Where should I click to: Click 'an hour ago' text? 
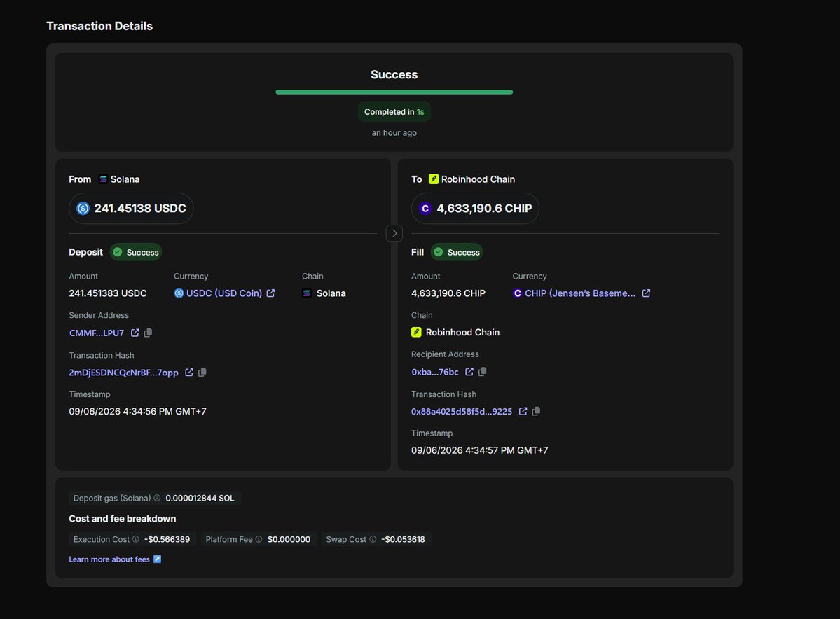[x=394, y=133]
